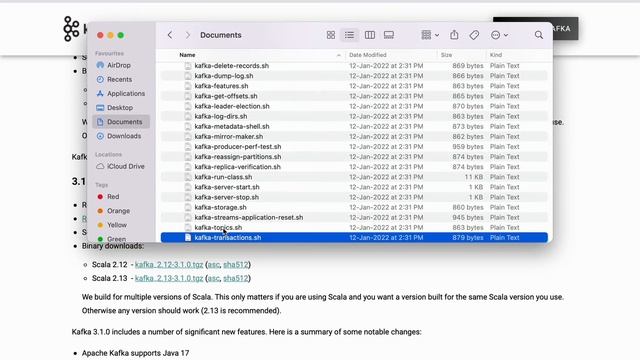Sort files by Date Modified column header
The width and height of the screenshot is (640, 360).
367,55
